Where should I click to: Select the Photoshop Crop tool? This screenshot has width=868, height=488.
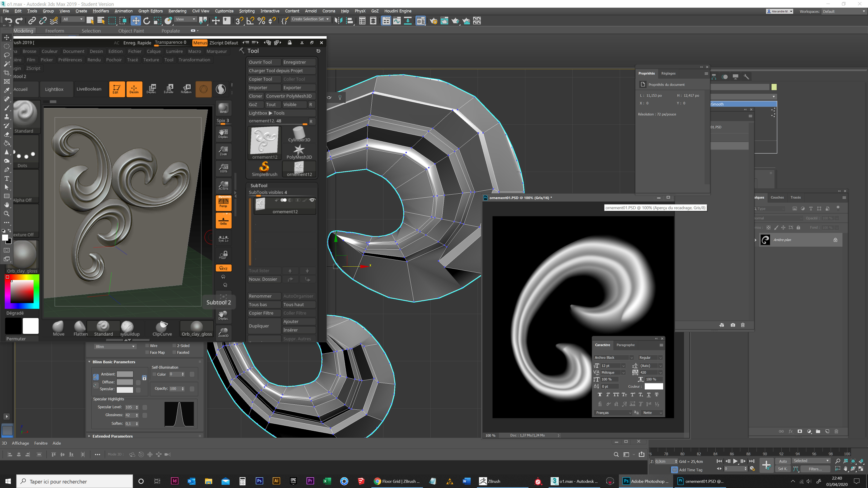6,73
